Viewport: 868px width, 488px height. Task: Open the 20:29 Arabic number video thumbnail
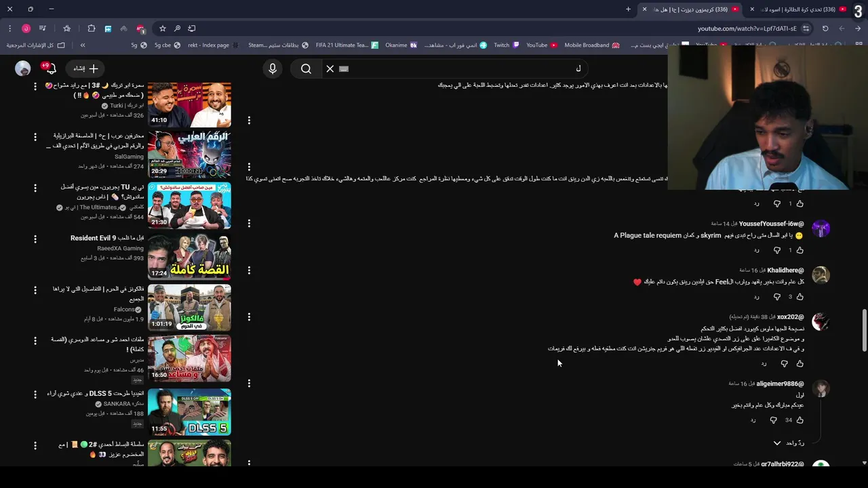189,155
